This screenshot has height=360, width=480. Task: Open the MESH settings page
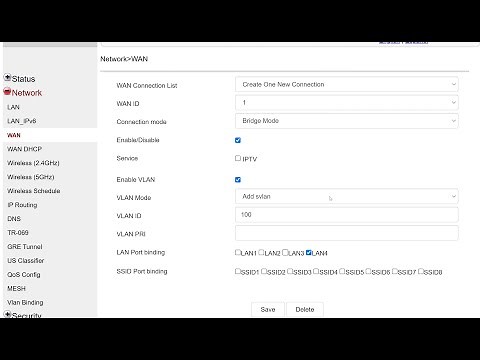click(16, 289)
